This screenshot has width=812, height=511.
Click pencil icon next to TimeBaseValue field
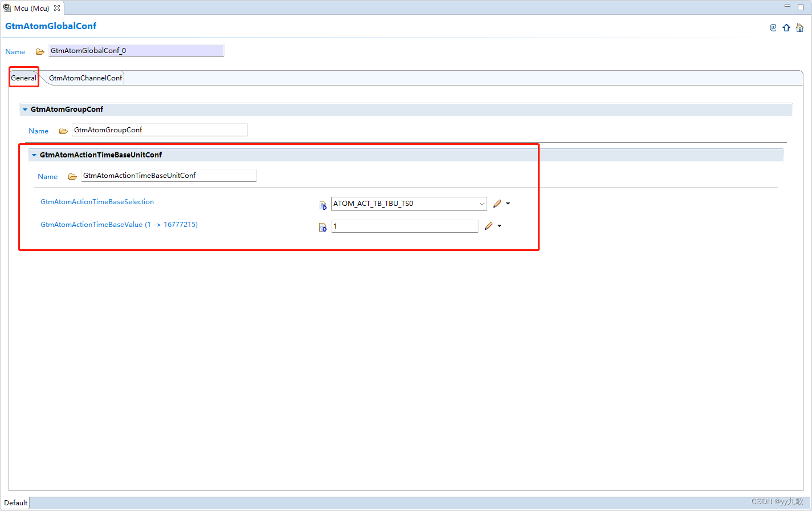click(x=488, y=226)
